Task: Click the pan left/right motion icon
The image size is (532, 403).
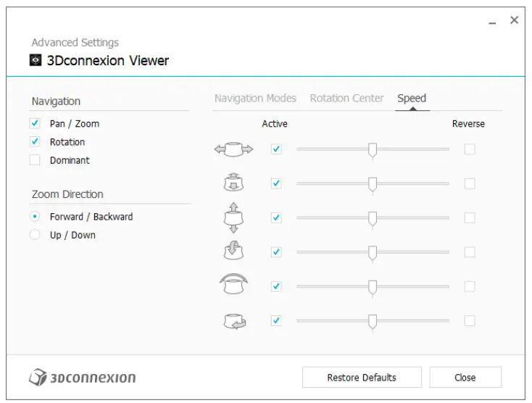Action: 233,149
